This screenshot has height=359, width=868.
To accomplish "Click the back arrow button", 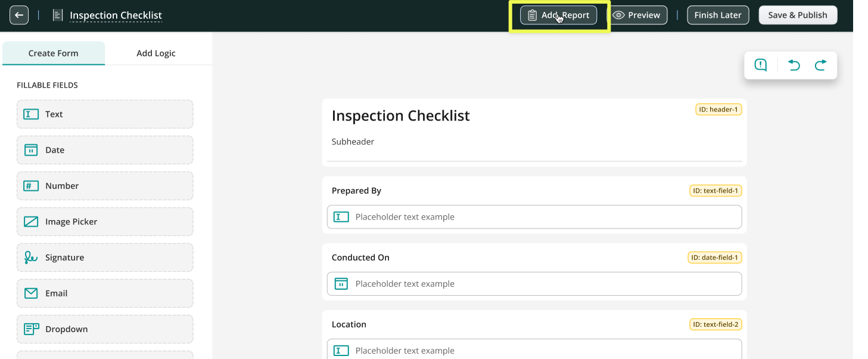I will tap(19, 15).
